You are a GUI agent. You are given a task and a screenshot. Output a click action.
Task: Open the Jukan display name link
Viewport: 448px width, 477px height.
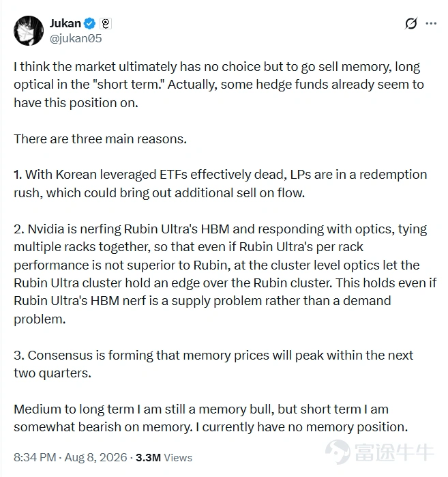(65, 23)
